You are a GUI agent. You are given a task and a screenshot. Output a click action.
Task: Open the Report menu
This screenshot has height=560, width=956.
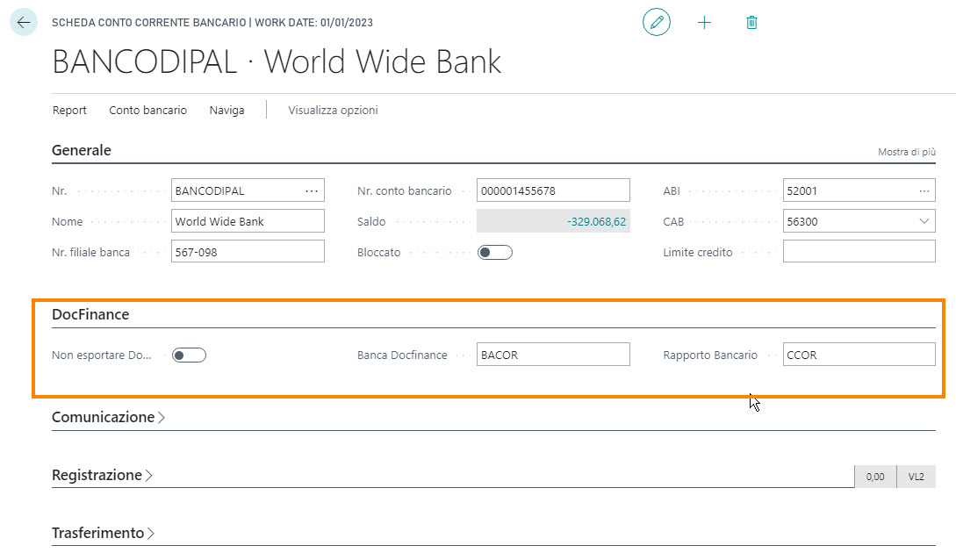(x=69, y=111)
